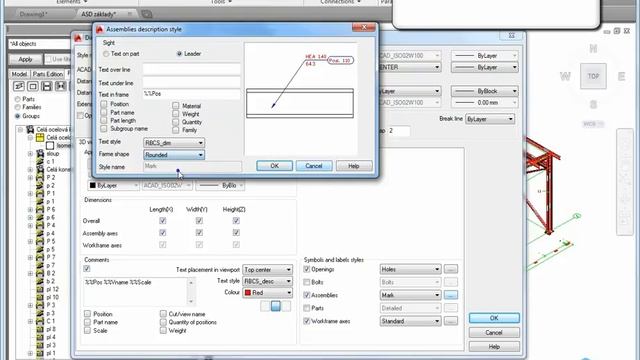Click the Text over line input field
Image resolution: width=640 pixels, height=360 pixels.
pos(191,69)
